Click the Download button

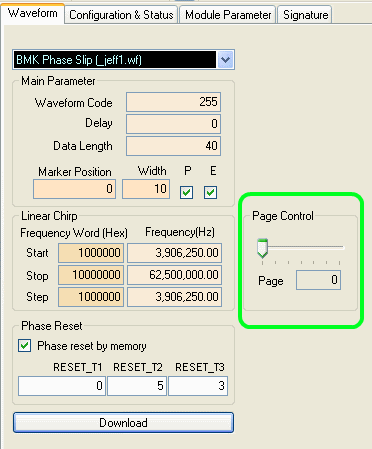pos(123,423)
